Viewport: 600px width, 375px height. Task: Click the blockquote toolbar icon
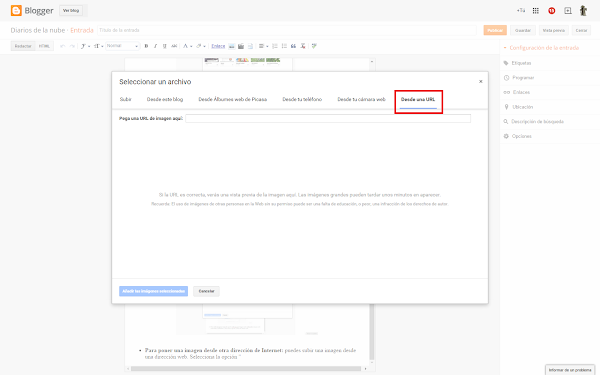point(293,46)
